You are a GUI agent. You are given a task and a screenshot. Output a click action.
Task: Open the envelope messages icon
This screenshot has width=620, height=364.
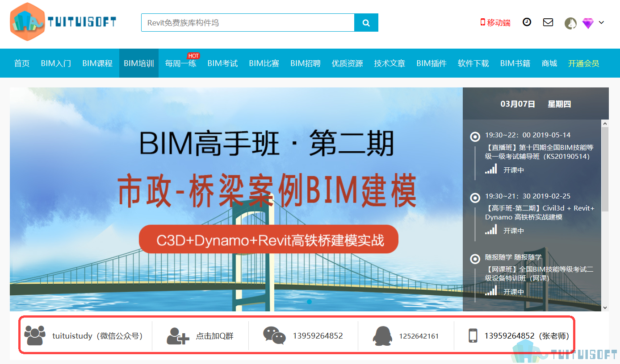pyautogui.click(x=548, y=22)
